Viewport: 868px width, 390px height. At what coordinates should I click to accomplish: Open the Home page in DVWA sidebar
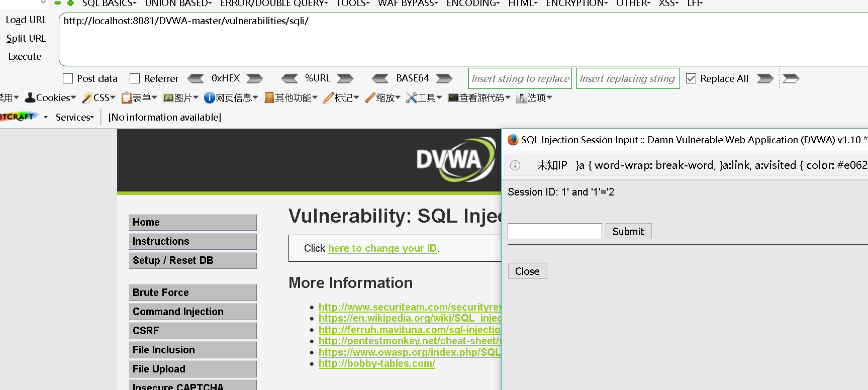(192, 222)
